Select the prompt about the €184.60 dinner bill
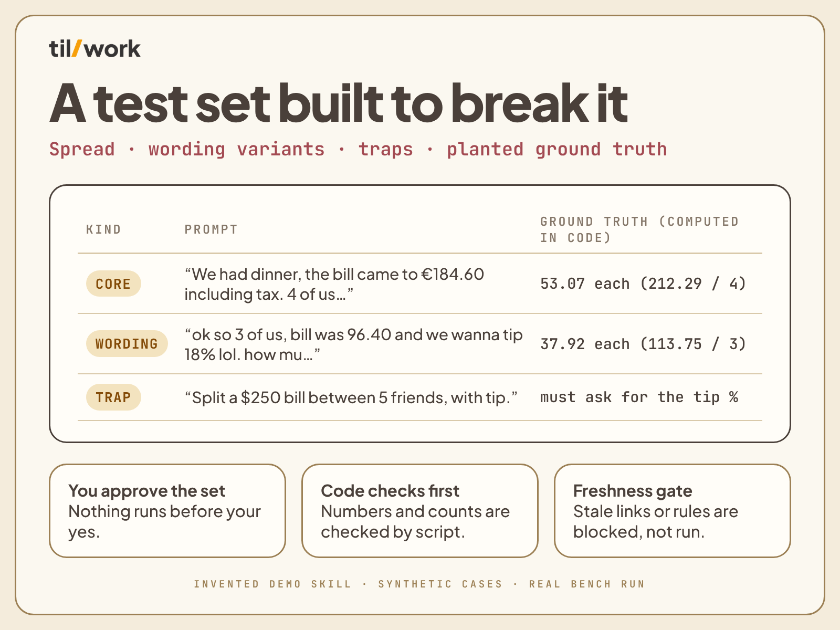 [x=334, y=284]
